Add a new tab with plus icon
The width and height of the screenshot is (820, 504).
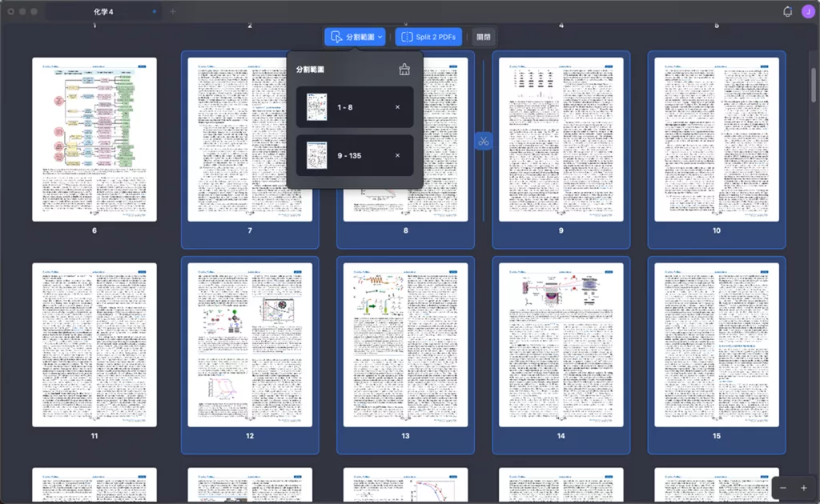(173, 11)
